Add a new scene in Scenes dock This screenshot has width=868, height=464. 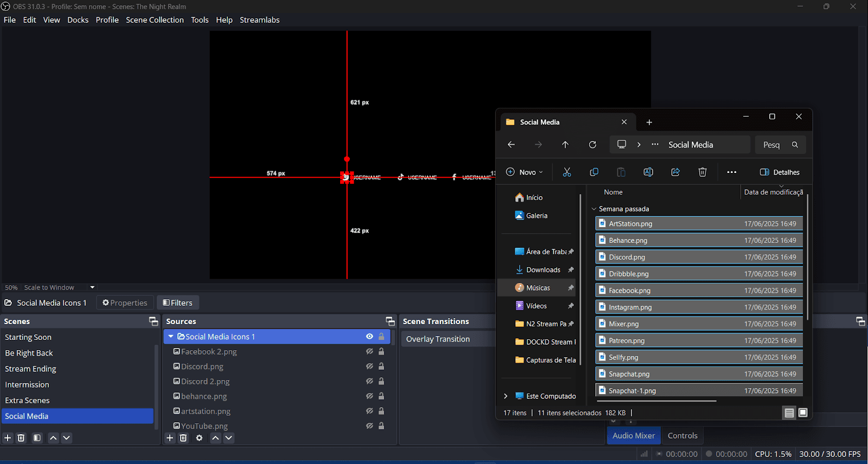coord(8,438)
